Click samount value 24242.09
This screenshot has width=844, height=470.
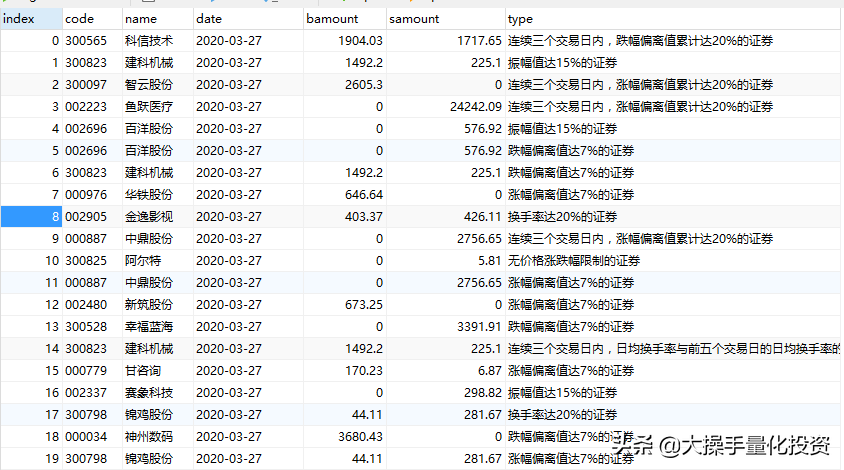coord(476,107)
